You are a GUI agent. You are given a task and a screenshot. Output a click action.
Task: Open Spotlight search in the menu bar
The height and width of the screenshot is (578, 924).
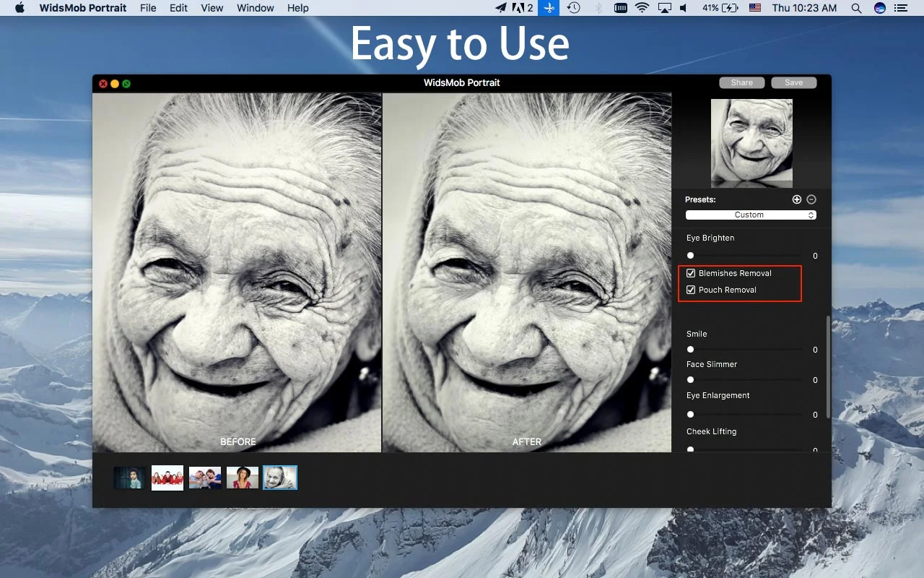[856, 8]
